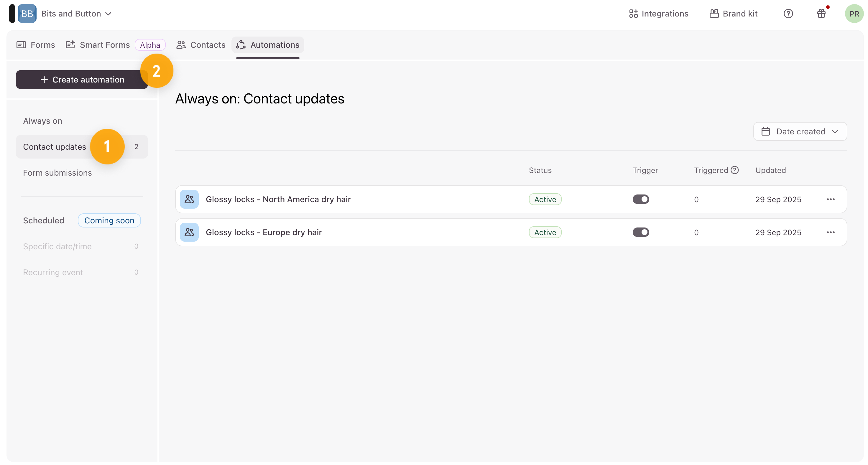Expand the Bits and Button workspace dropdown

pos(76,14)
